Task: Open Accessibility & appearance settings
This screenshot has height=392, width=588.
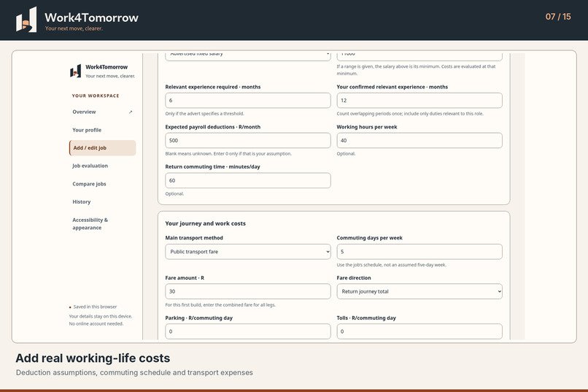Action: coord(102,223)
